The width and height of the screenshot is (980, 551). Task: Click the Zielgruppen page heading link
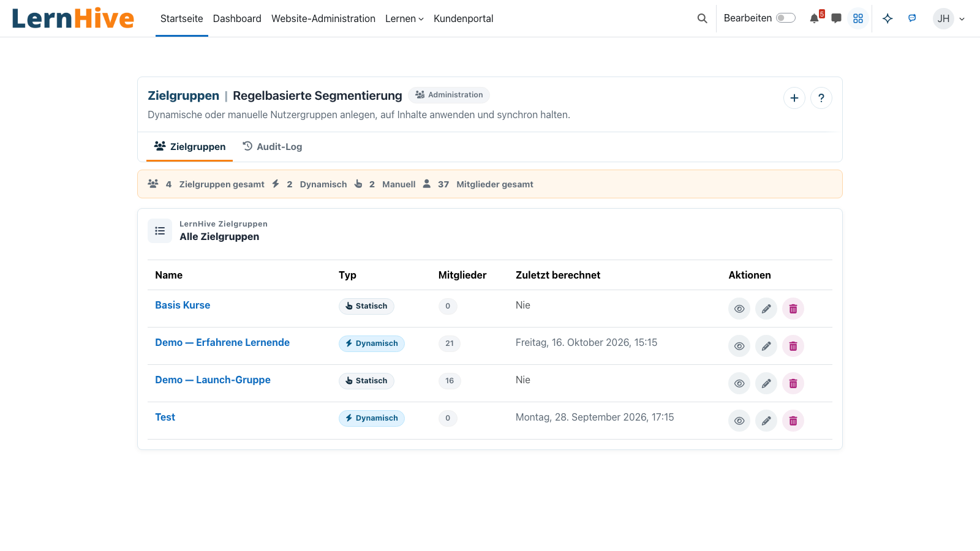click(183, 96)
